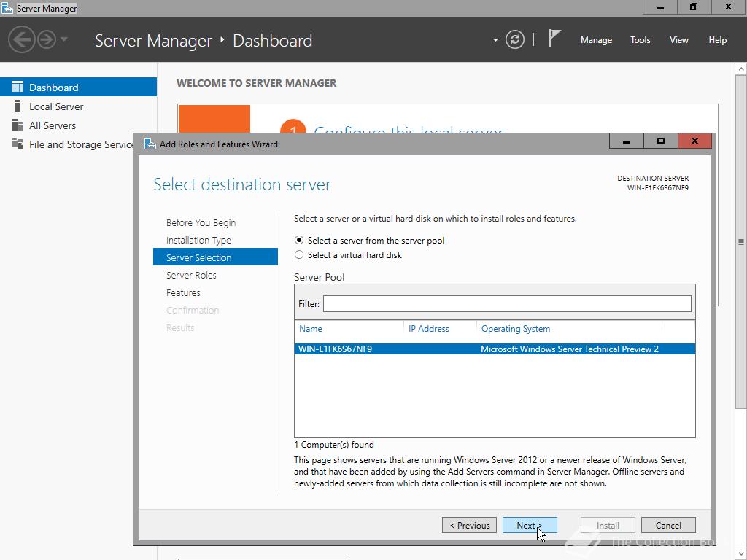Click the Filter text field
747x560 pixels.
coord(507,304)
